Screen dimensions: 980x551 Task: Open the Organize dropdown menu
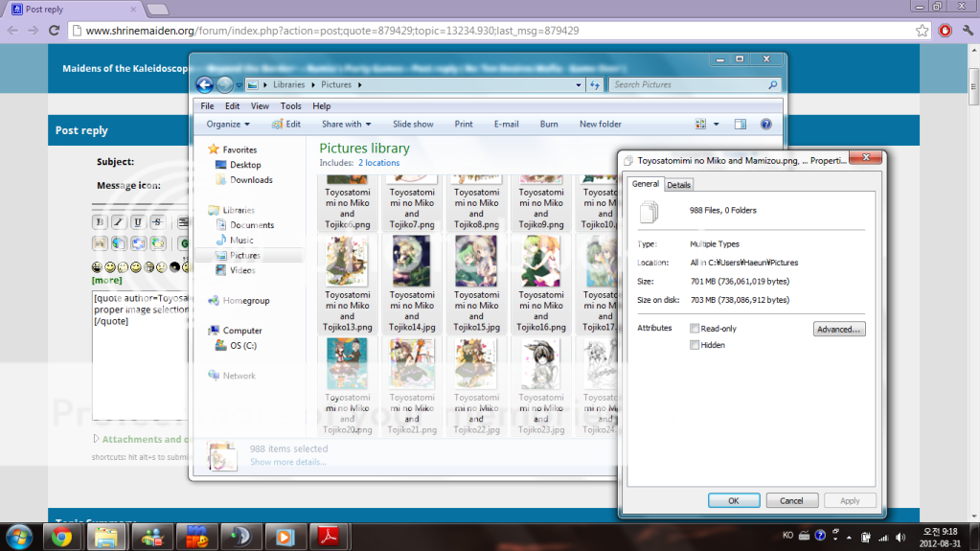(228, 124)
